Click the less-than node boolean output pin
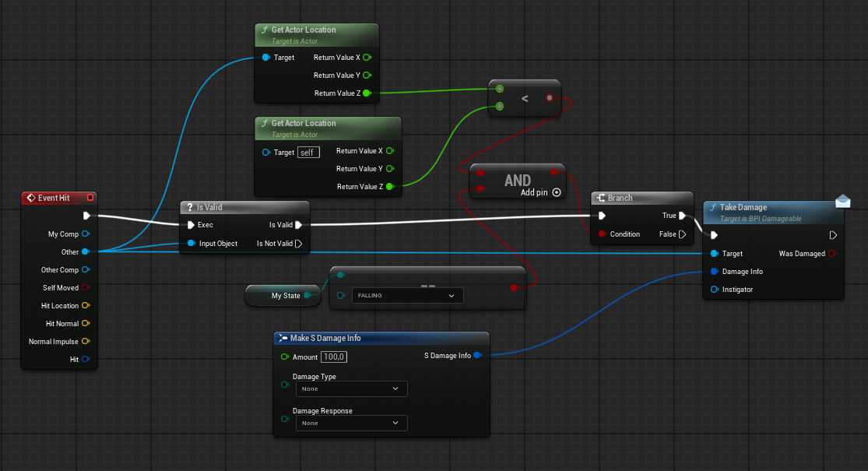This screenshot has width=868, height=471. [x=549, y=98]
